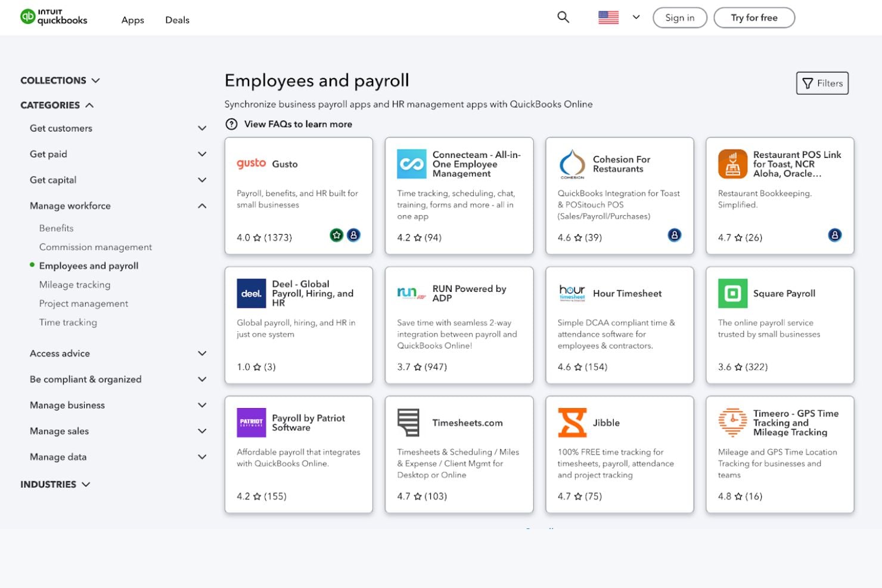Click the Deel app logo
Image resolution: width=882 pixels, height=588 pixels.
point(251,293)
